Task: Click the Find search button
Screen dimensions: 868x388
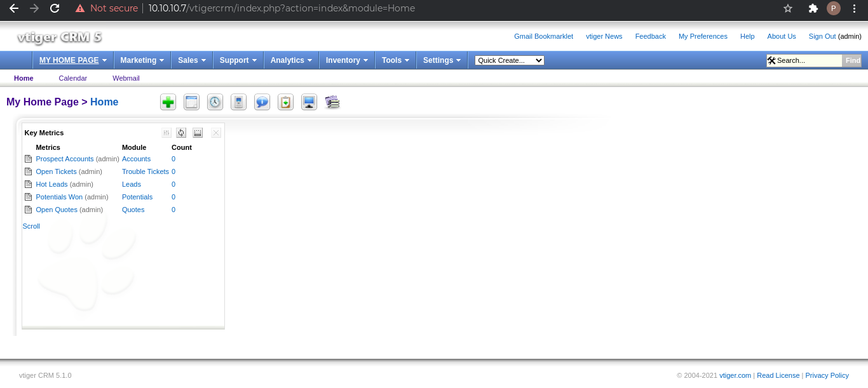Action: (853, 60)
